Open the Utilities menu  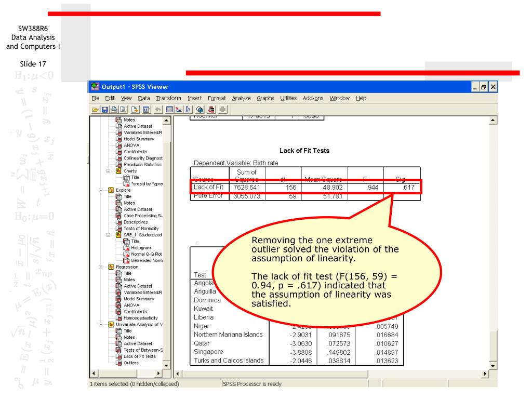(288, 98)
